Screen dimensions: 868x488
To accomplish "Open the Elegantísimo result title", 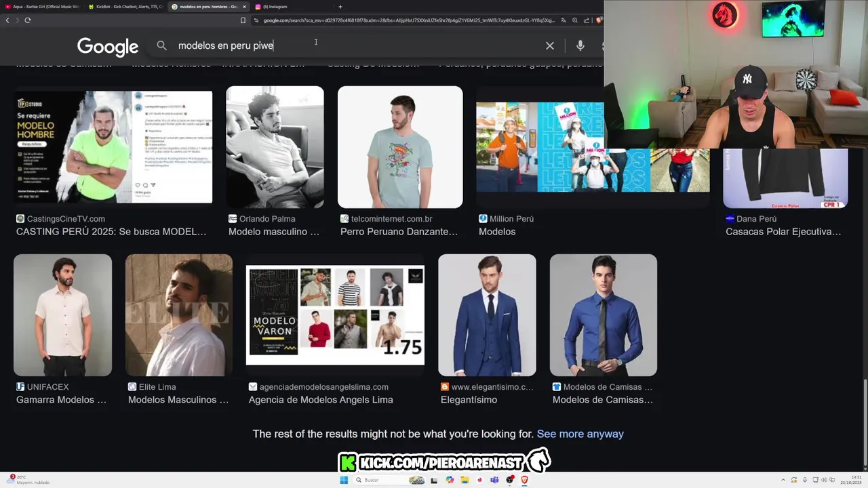I will (x=469, y=400).
